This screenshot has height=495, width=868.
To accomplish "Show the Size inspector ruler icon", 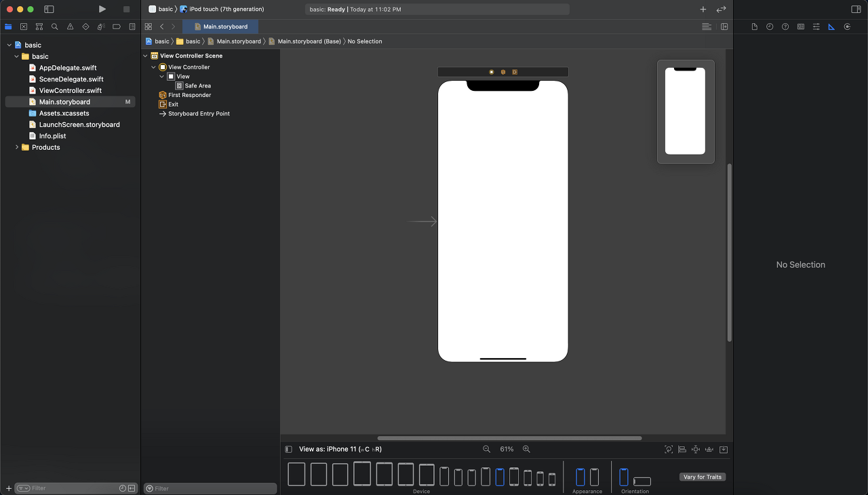I will pyautogui.click(x=831, y=26).
